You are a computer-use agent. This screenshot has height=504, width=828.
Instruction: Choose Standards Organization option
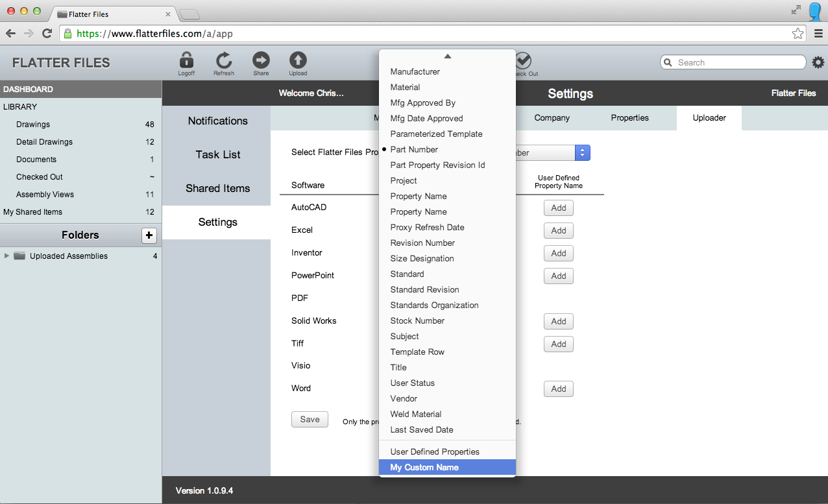[x=447, y=305]
